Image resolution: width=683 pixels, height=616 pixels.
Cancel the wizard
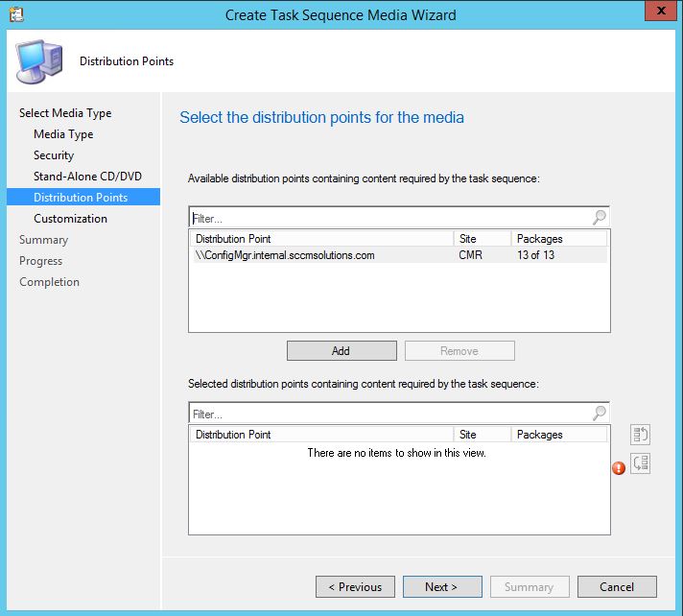coord(617,587)
